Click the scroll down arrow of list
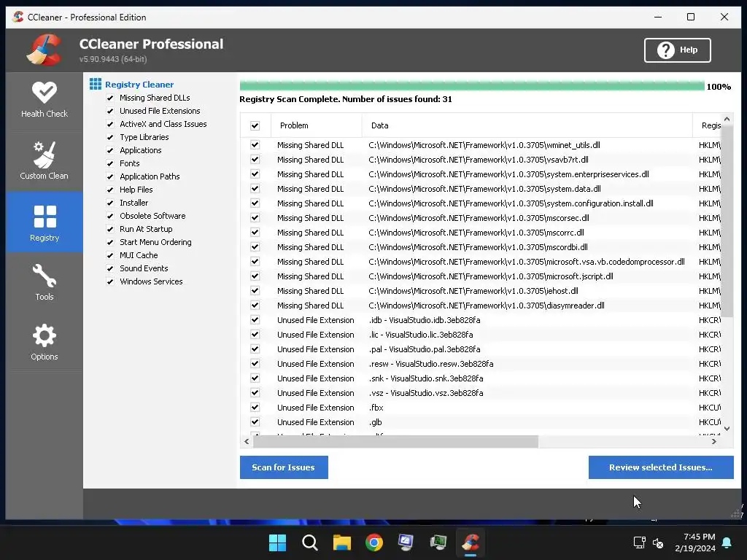 click(x=727, y=429)
